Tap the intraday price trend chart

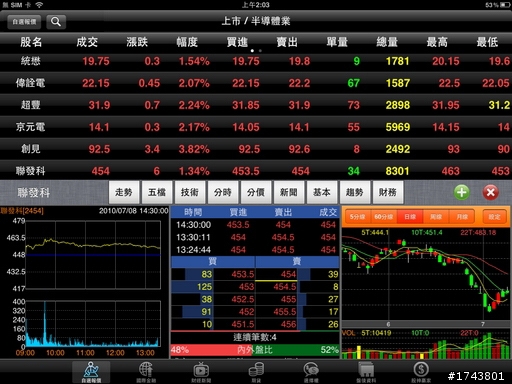[93, 255]
